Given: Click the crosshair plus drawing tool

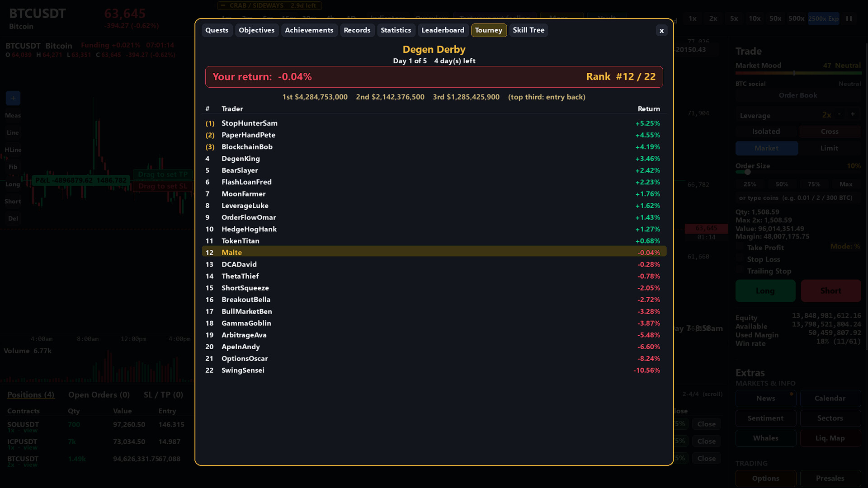Looking at the screenshot, I should pyautogui.click(x=13, y=98).
